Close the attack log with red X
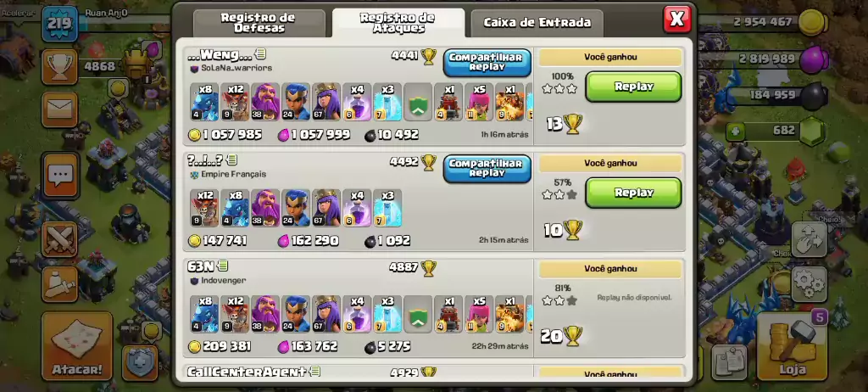Screen dimensions: 868x392 (677, 20)
